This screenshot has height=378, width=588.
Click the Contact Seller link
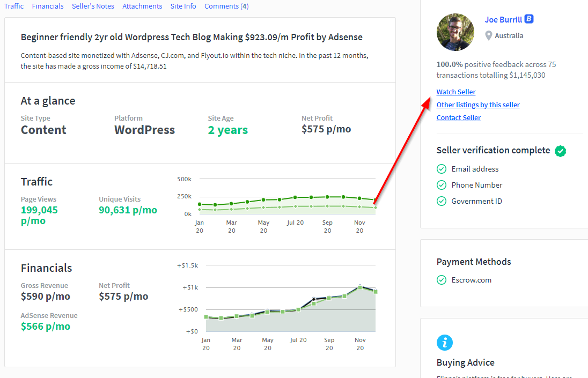[459, 117]
